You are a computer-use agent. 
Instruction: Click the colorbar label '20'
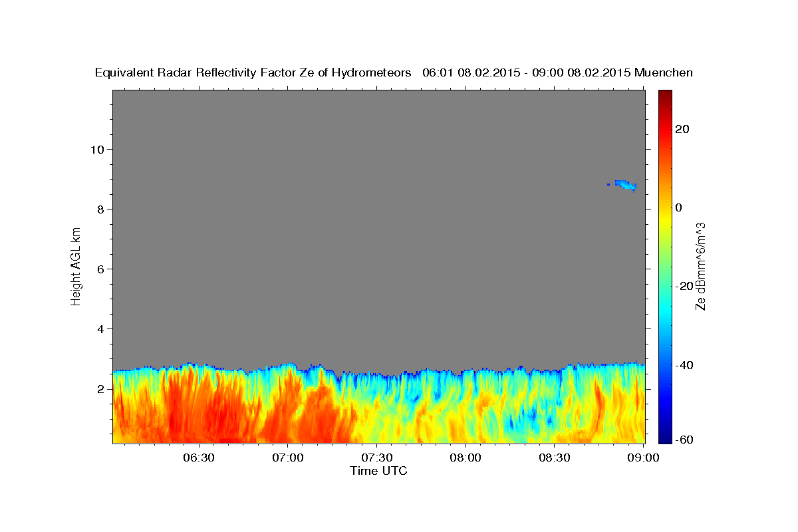(x=682, y=129)
